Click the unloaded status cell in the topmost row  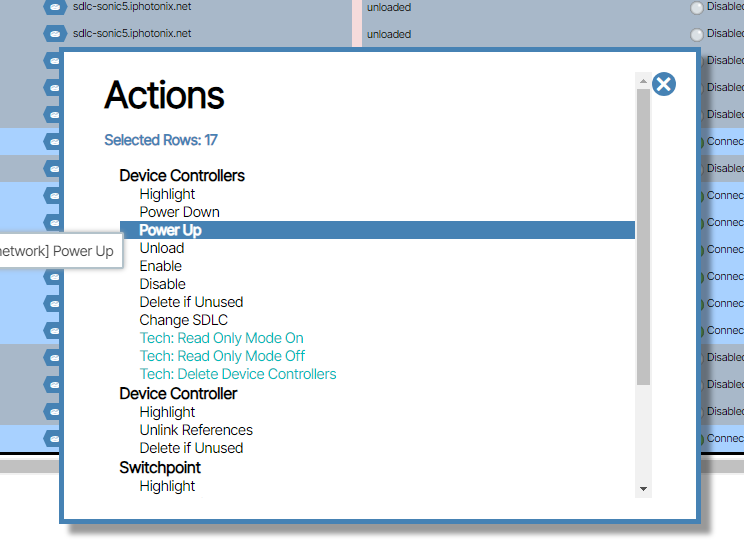(388, 7)
